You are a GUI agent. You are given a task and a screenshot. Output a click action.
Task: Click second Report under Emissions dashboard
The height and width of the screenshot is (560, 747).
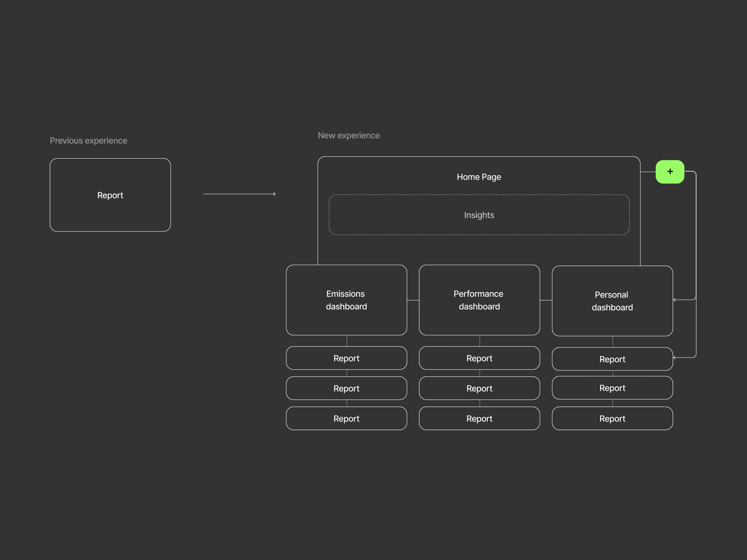pos(346,388)
